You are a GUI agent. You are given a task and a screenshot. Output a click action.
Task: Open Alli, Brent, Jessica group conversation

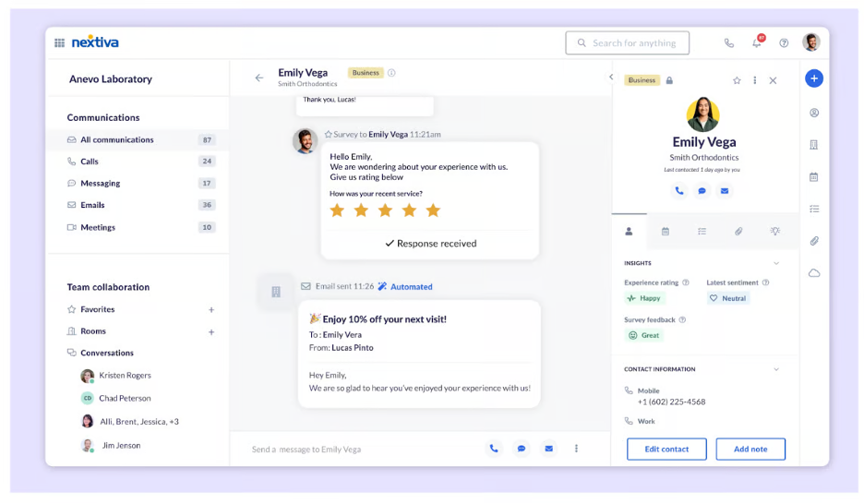138,422
